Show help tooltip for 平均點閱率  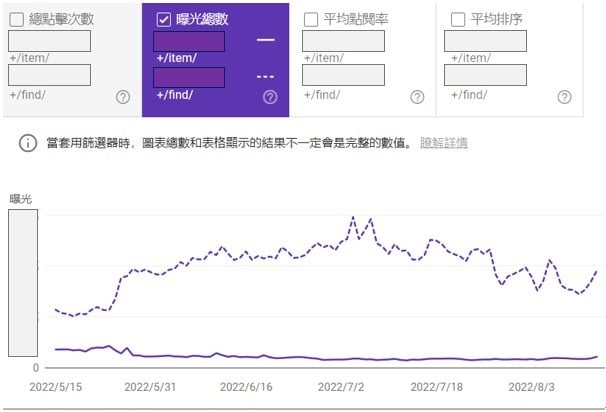tap(417, 97)
